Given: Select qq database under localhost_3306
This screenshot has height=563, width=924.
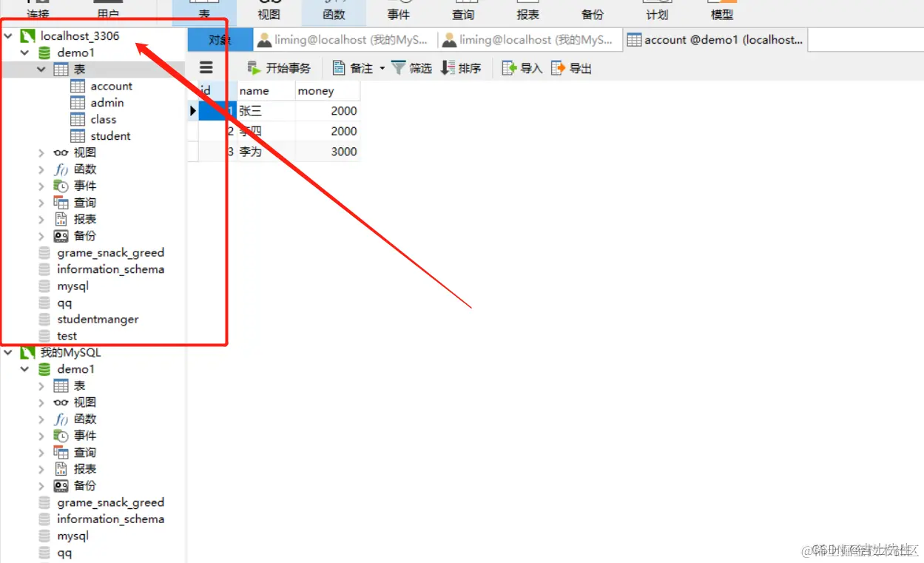Looking at the screenshot, I should coord(64,303).
